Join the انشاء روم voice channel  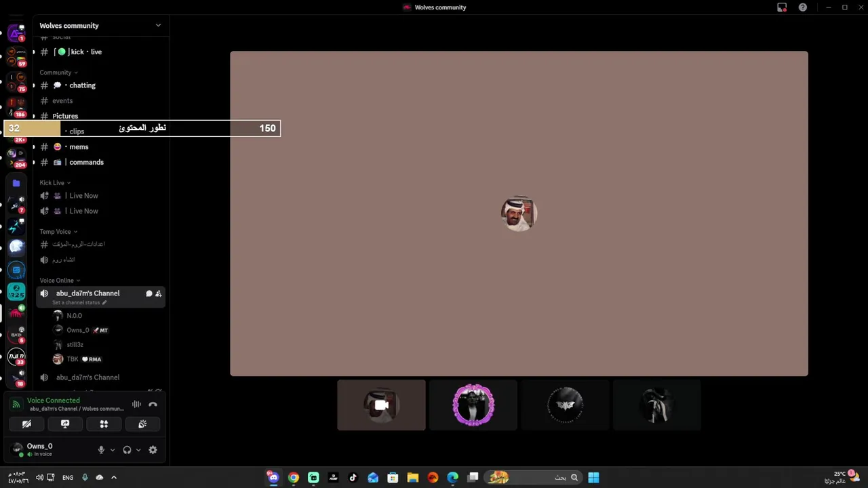[100, 260]
